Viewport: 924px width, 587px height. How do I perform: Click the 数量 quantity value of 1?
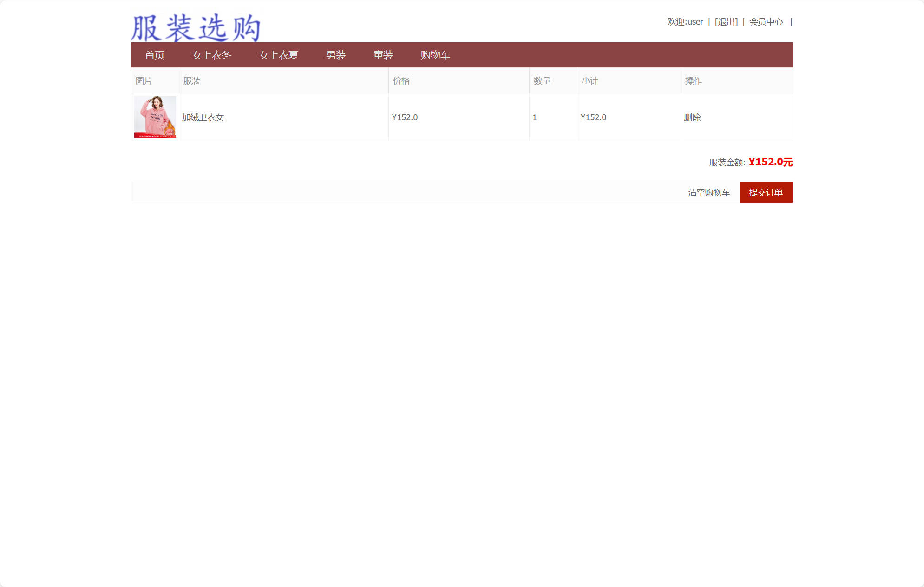point(535,117)
